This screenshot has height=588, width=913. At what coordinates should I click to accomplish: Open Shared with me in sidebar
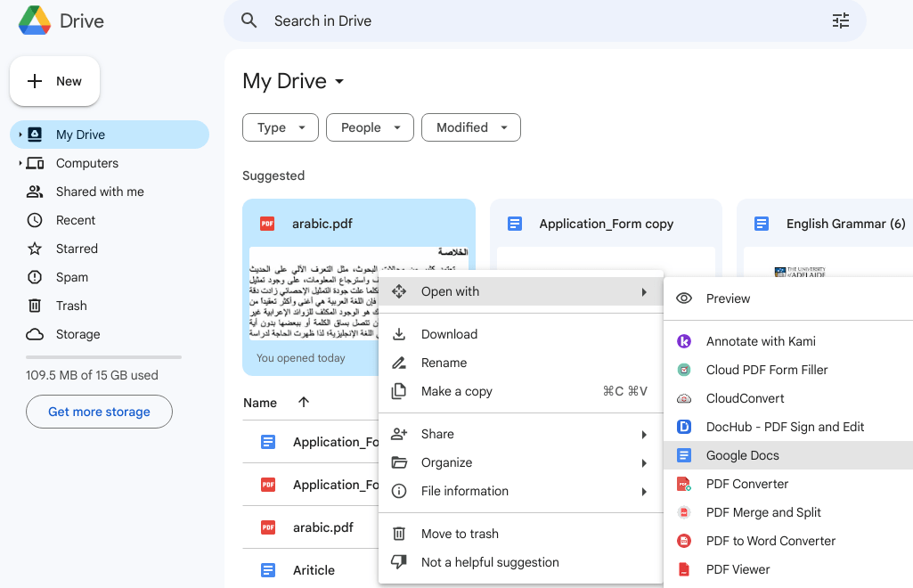pos(110,192)
